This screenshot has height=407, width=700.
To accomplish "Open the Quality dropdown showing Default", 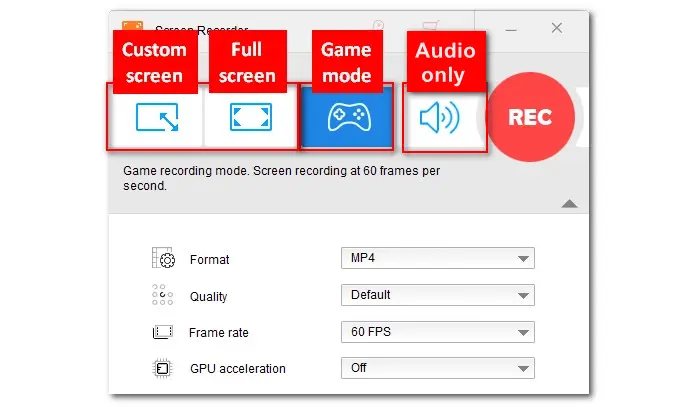I will tap(438, 295).
